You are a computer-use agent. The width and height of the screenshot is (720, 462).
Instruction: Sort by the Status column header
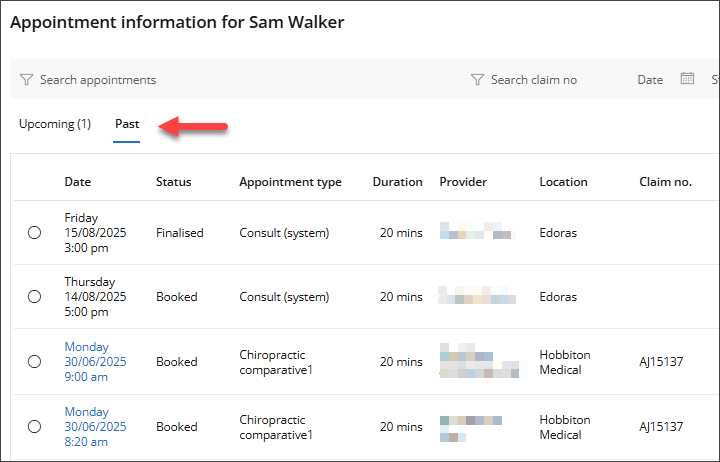click(173, 182)
